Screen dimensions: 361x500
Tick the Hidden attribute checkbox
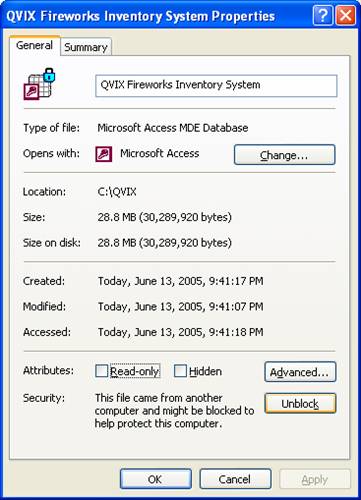pos(180,371)
